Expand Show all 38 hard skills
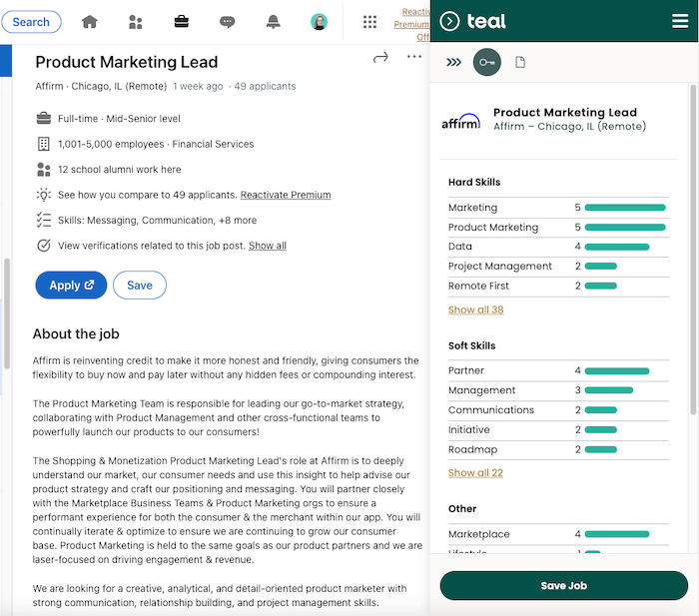The image size is (699, 616). 475,309
